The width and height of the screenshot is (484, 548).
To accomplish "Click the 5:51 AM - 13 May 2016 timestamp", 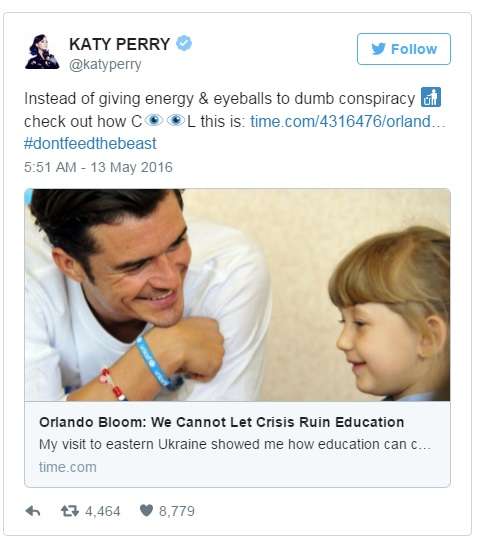I will [x=98, y=167].
